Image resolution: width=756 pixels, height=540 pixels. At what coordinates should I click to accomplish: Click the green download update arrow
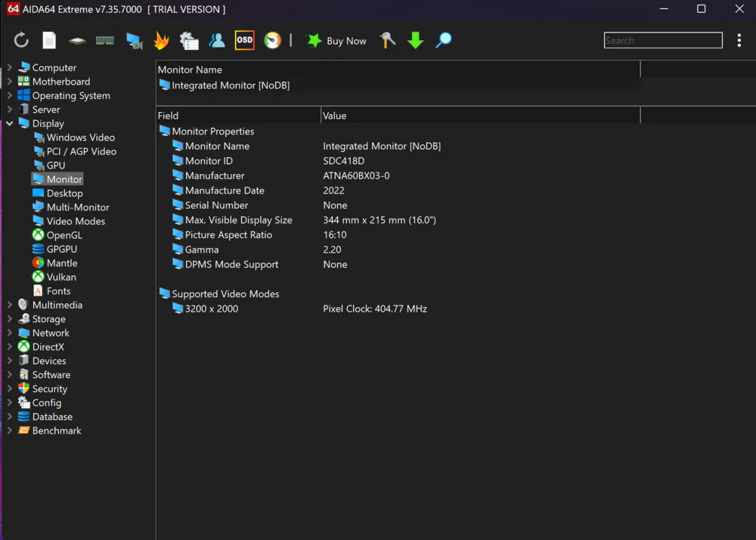[x=415, y=41]
